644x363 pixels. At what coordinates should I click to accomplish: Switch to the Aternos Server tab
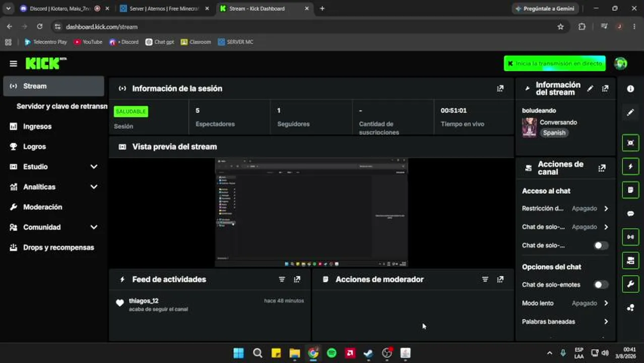pyautogui.click(x=164, y=9)
